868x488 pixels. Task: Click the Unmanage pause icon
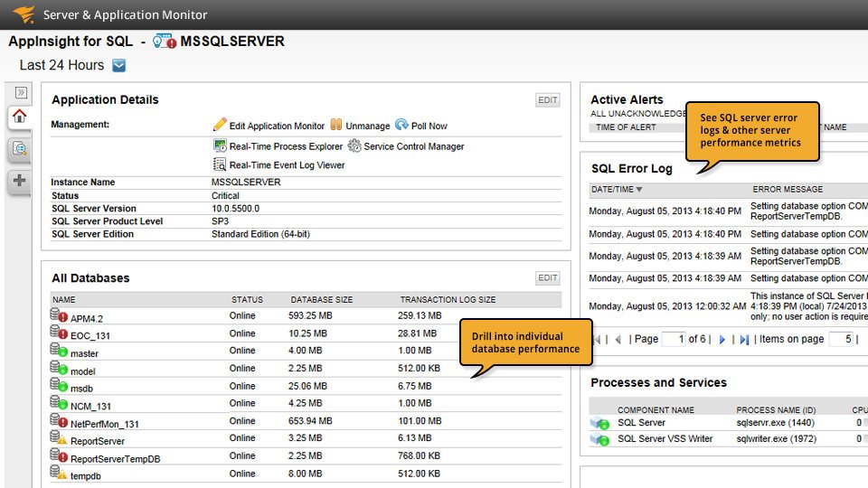(x=336, y=125)
